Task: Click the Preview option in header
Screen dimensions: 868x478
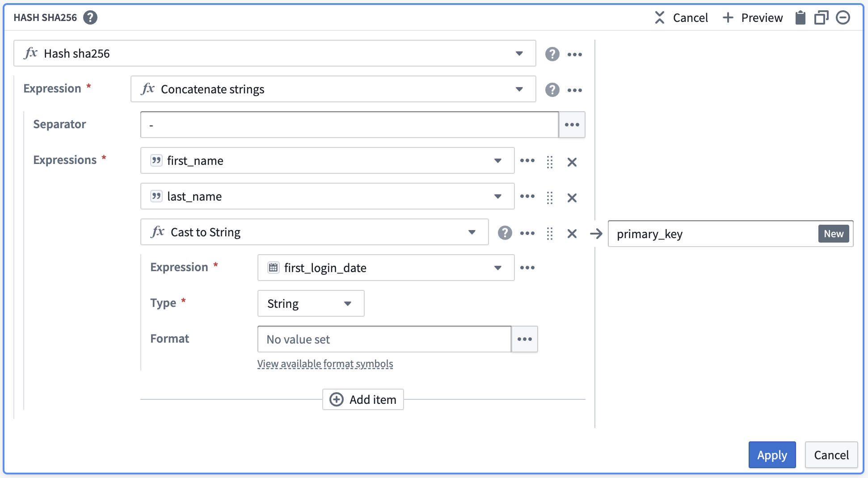Action: [x=753, y=18]
